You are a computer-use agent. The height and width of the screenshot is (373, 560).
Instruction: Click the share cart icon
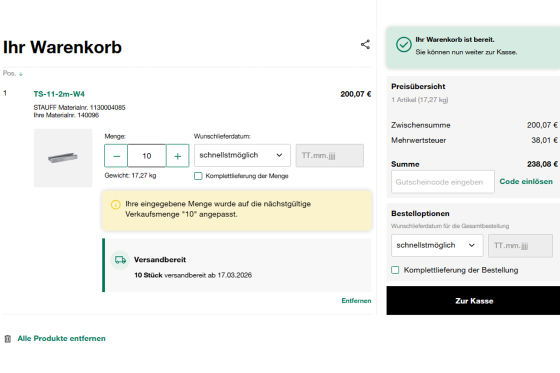[x=365, y=45]
